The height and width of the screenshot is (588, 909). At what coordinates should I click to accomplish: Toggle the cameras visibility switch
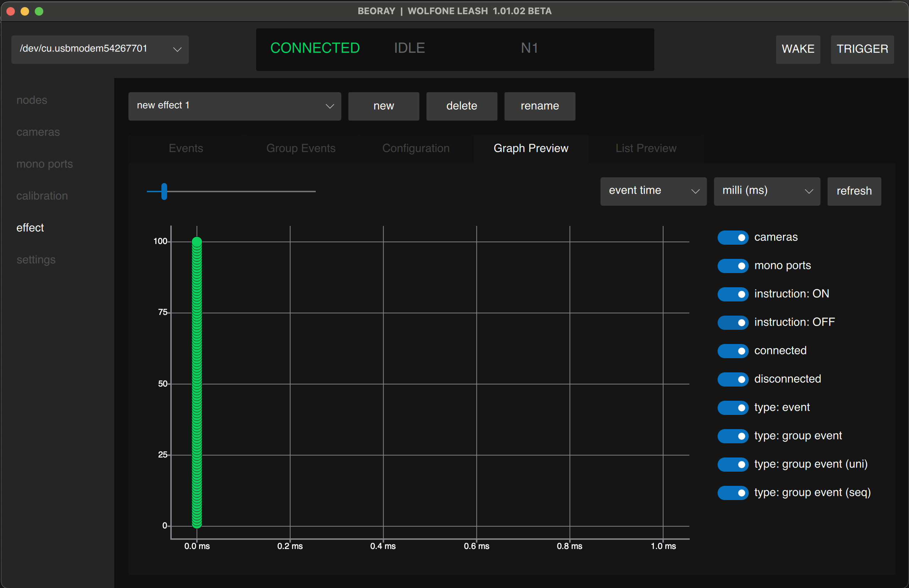tap(732, 238)
